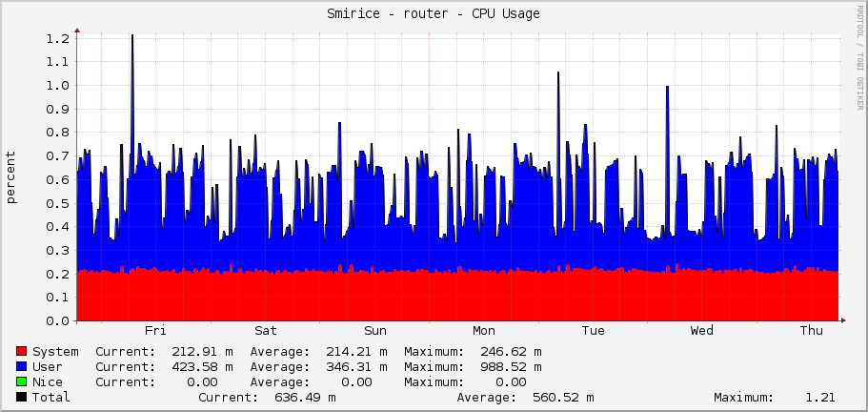Click the graph title 'Smirice - router - CPU Usage'
868x412 pixels.
pyautogui.click(x=434, y=14)
